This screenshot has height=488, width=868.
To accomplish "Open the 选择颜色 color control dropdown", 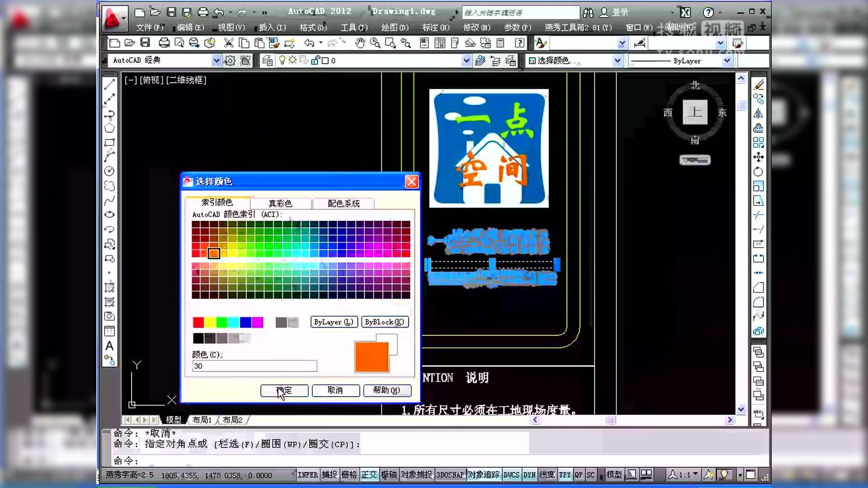I will point(618,60).
